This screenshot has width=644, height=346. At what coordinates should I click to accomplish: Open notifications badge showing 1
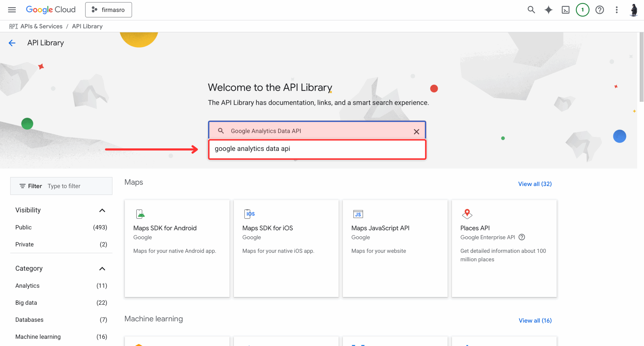(583, 10)
